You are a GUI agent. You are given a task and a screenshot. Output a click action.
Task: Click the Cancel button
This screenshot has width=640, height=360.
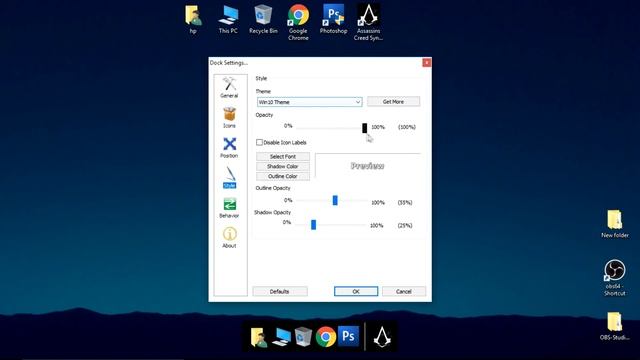404,291
